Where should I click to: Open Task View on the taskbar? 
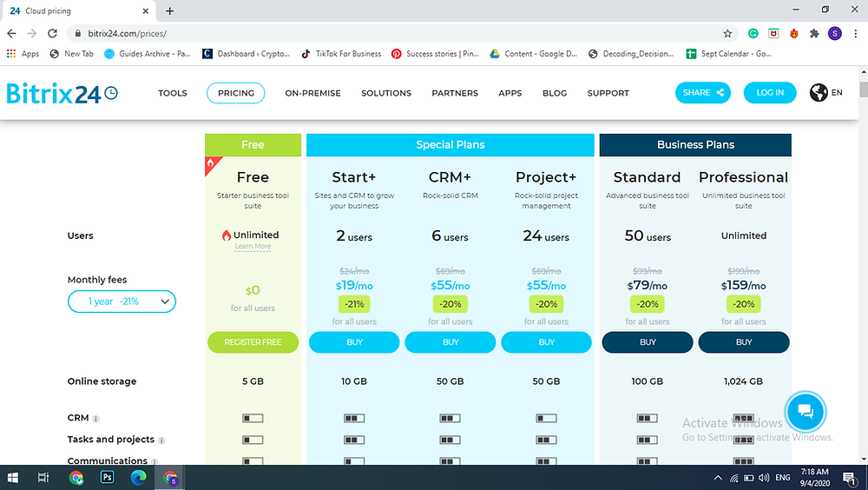[43, 477]
